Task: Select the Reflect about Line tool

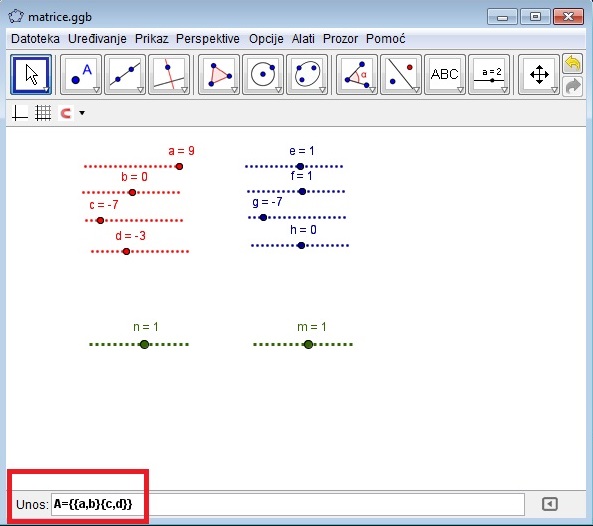Action: 401,74
